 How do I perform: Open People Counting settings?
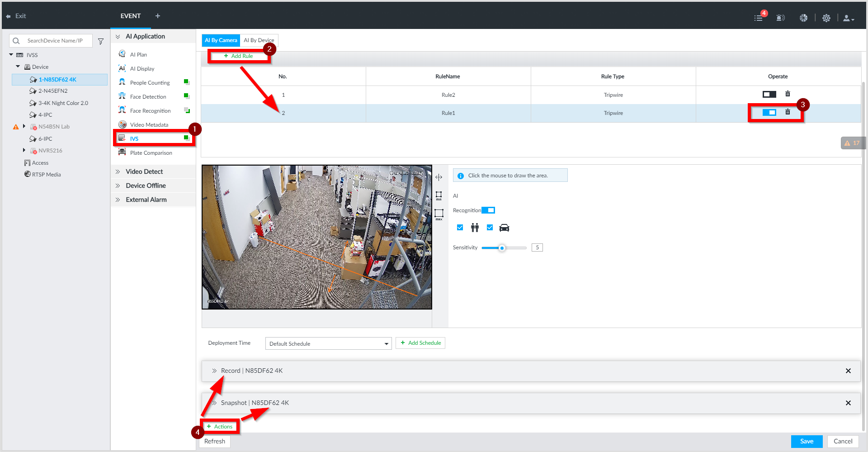(150, 82)
